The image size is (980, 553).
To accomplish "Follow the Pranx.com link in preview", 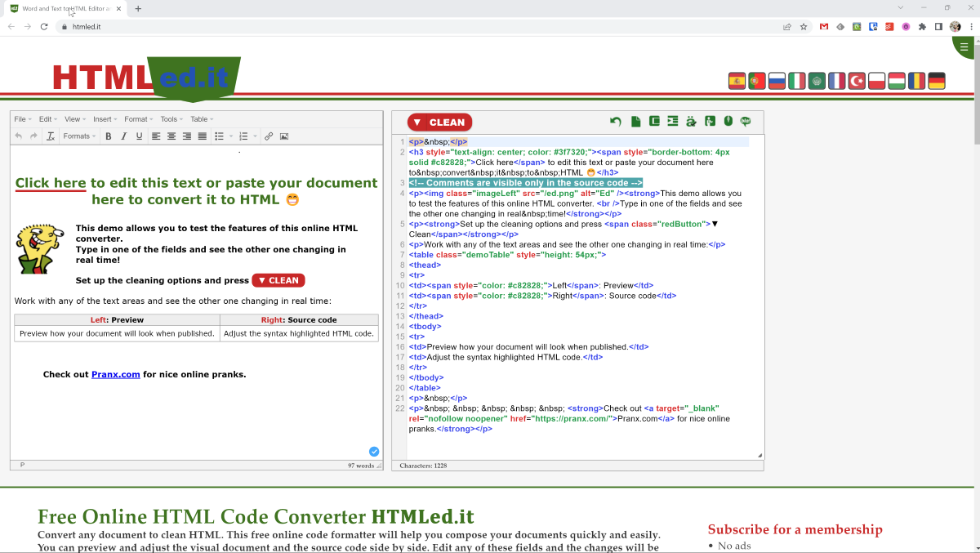I will click(x=116, y=374).
